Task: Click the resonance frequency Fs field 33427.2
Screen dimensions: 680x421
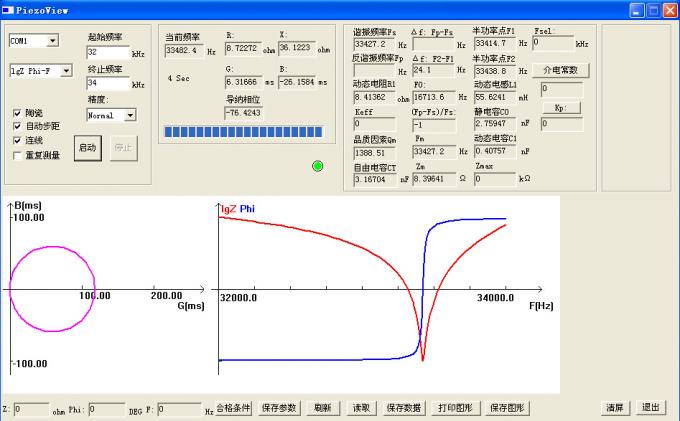Action: coord(374,44)
